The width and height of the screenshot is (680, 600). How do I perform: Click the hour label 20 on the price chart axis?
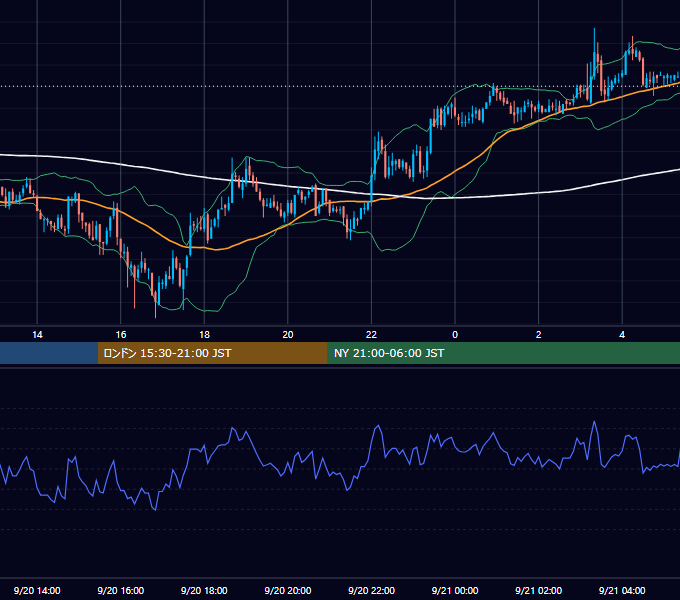click(x=288, y=335)
